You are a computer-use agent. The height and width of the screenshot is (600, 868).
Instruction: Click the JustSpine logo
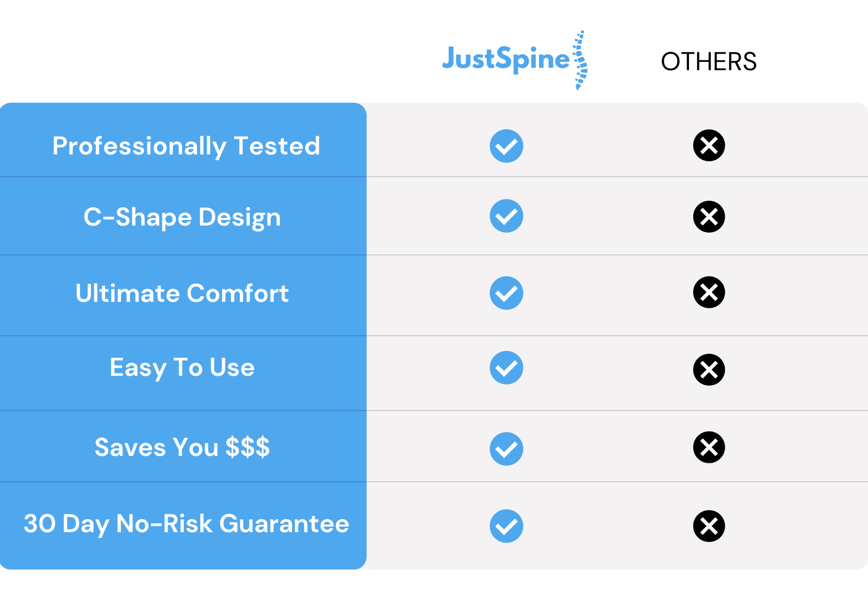[515, 60]
